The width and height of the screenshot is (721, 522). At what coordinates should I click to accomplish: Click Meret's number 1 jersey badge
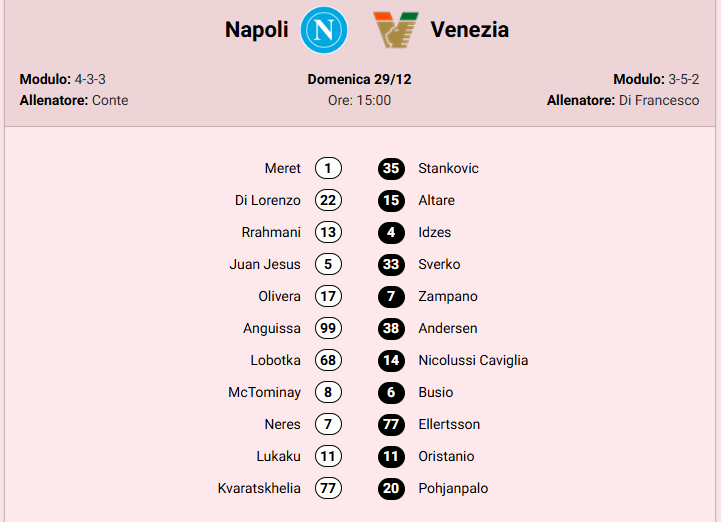tap(328, 168)
